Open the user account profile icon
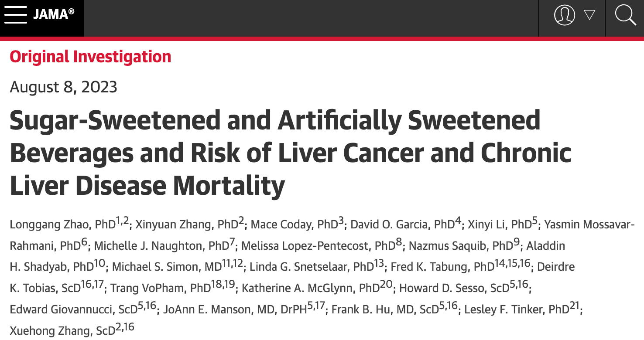644x340 pixels. point(565,15)
